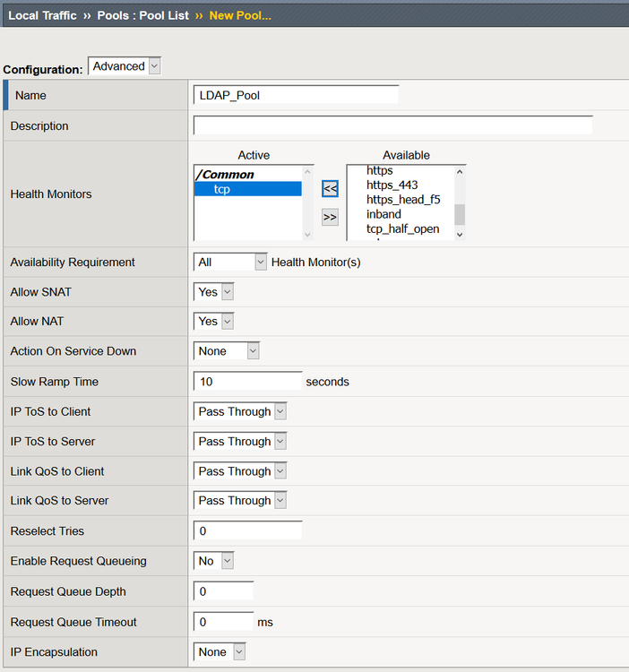Expand Action On Service Down dropdown

point(227,351)
